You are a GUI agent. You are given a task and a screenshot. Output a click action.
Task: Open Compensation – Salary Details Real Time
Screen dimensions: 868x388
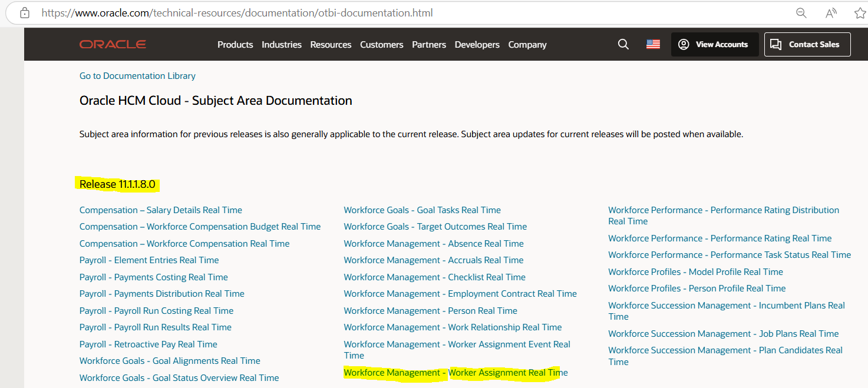coord(161,210)
